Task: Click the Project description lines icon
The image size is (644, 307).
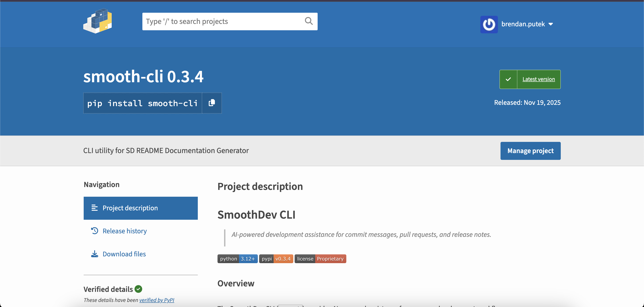Action: pos(94,208)
